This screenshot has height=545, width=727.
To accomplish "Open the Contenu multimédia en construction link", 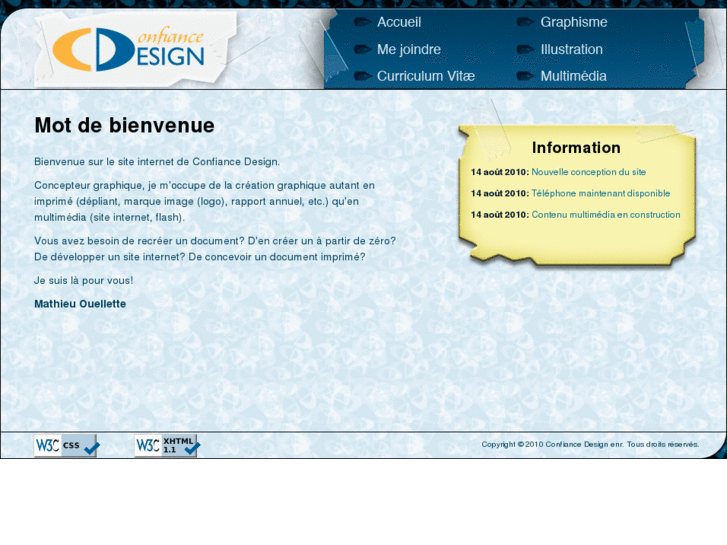I will point(606,215).
